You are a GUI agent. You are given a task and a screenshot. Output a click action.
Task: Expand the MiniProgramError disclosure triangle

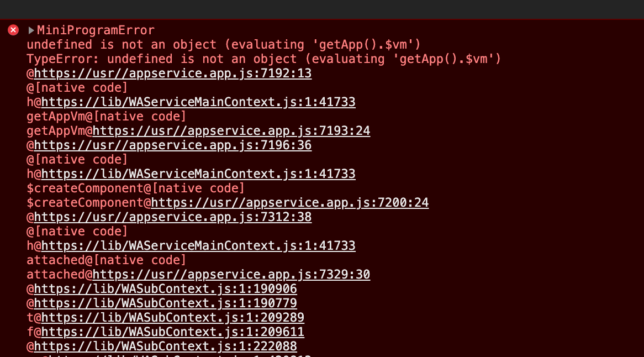tap(31, 30)
